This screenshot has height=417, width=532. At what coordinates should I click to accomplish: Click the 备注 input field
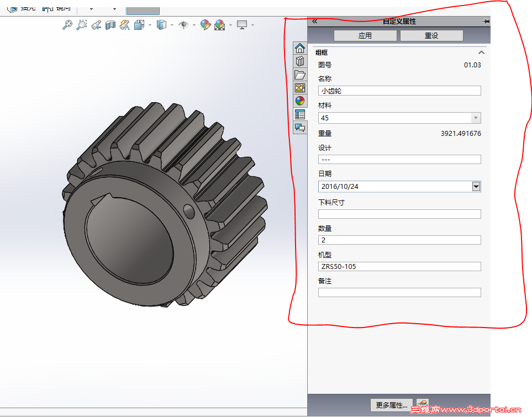[x=399, y=293]
